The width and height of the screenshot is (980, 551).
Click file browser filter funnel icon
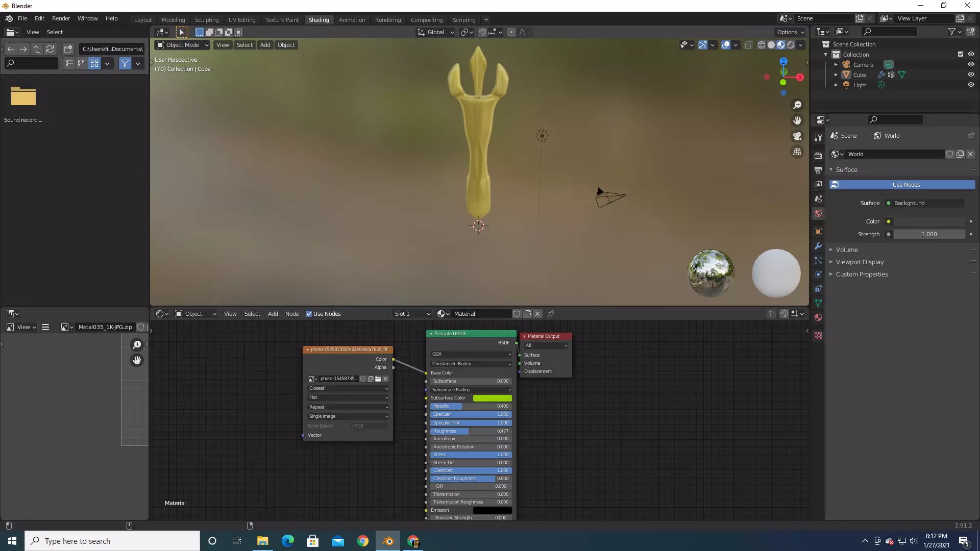[125, 63]
